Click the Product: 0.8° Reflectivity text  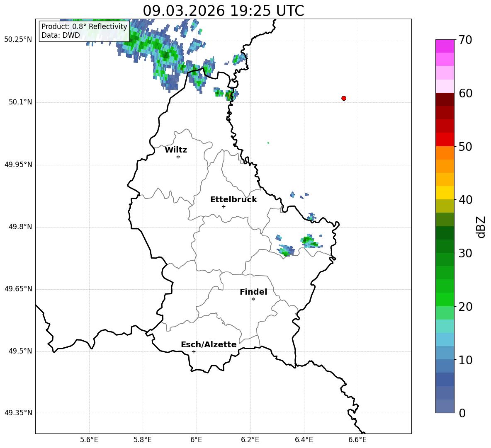(x=84, y=26)
